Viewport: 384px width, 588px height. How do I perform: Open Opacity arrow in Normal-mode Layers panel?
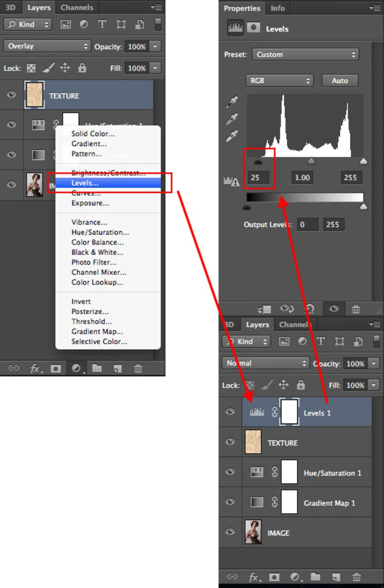(374, 364)
